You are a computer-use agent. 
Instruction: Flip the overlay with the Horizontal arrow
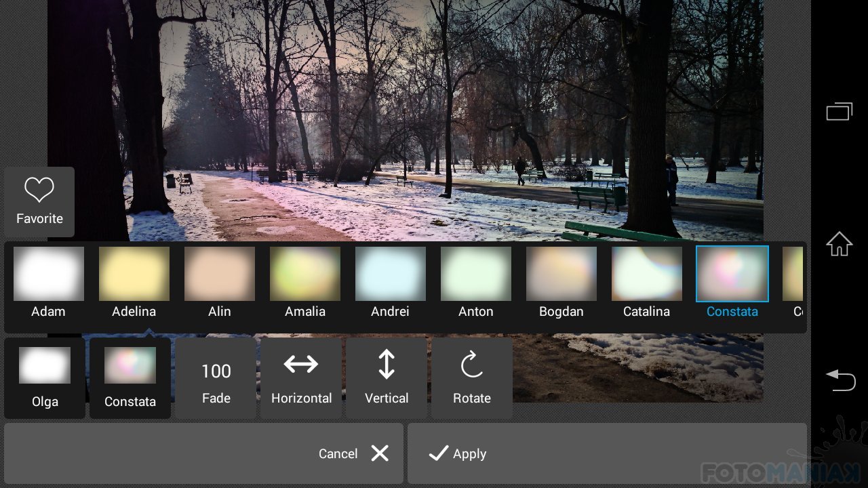pos(301,365)
